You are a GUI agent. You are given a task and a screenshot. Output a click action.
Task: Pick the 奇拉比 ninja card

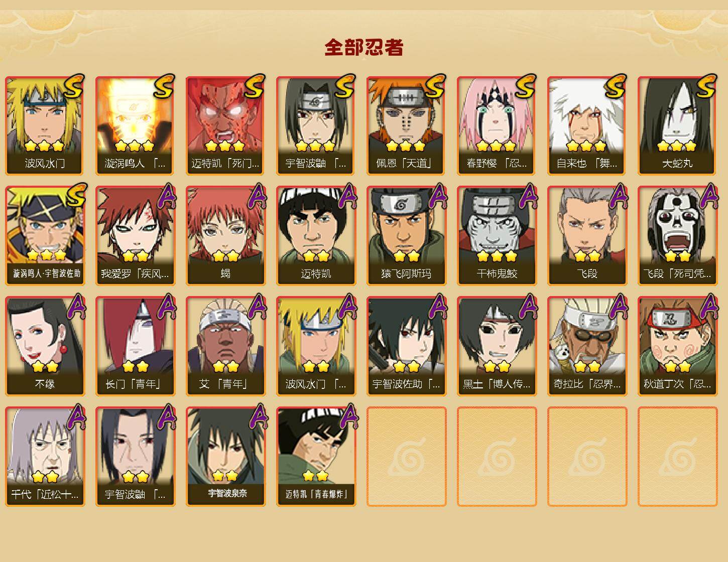point(587,346)
